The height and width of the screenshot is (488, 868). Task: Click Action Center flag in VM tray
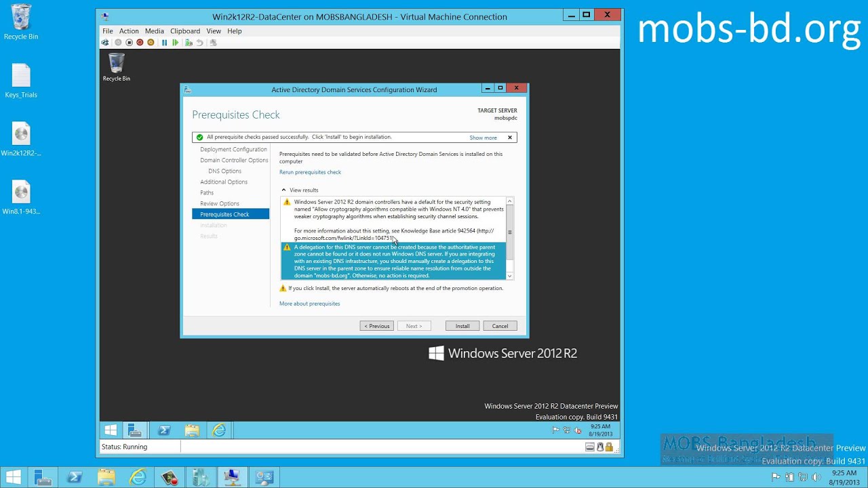[556, 430]
